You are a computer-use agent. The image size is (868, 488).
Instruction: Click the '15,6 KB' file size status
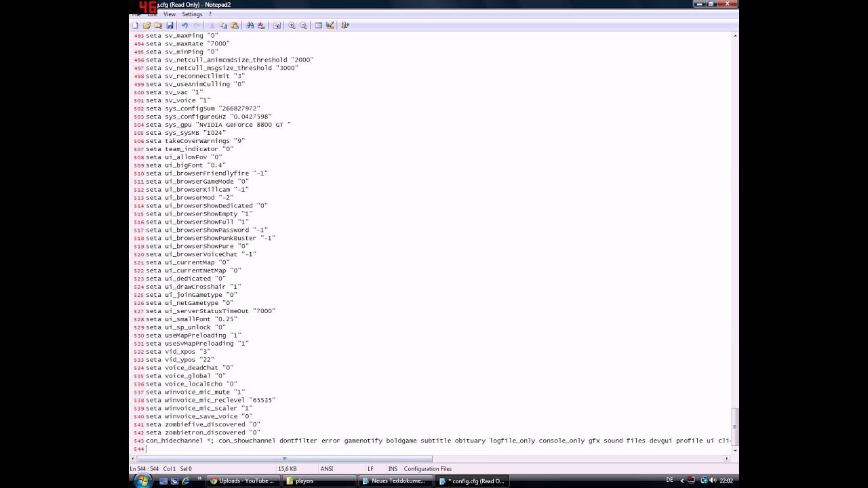(287, 468)
